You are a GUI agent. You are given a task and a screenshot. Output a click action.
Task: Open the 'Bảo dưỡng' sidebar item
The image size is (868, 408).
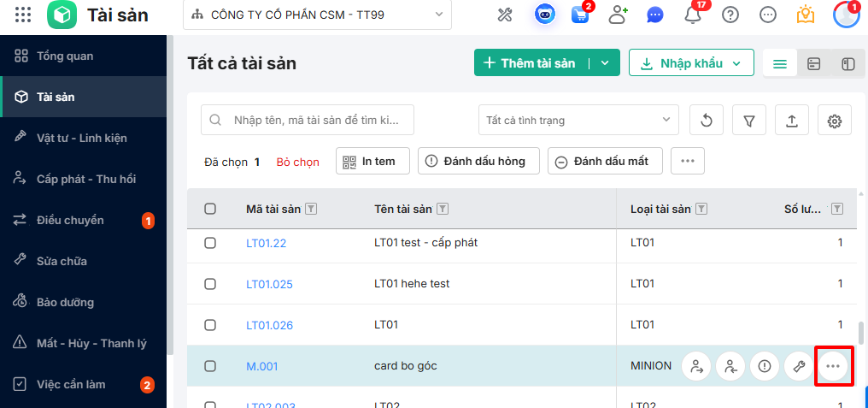pyautogui.click(x=65, y=302)
